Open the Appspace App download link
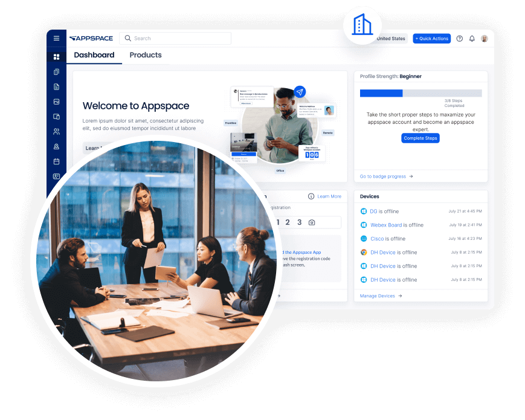This screenshot has width=525, height=420. coord(302,252)
